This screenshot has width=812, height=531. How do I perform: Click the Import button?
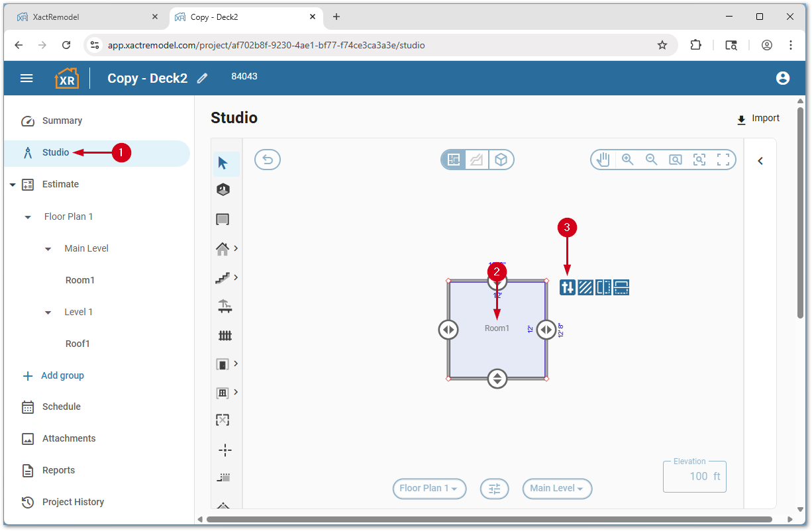tap(758, 119)
